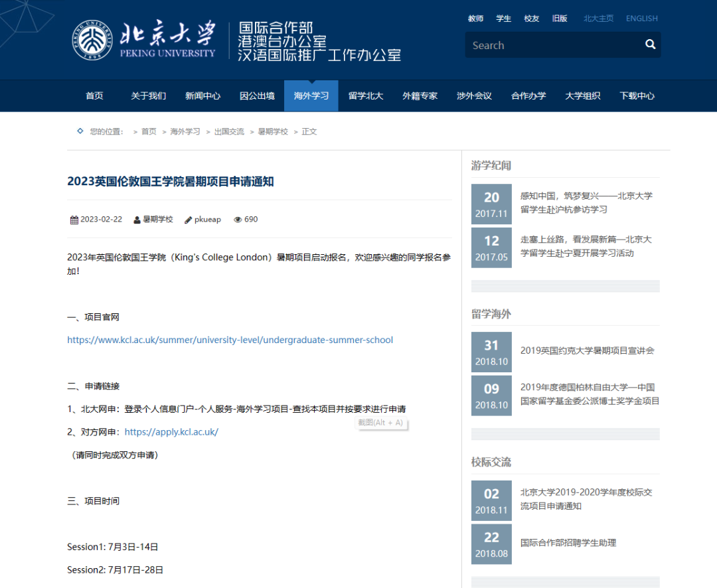The height and width of the screenshot is (588, 717).
Task: Click the diamond icon before 您的位置
Action: point(80,131)
